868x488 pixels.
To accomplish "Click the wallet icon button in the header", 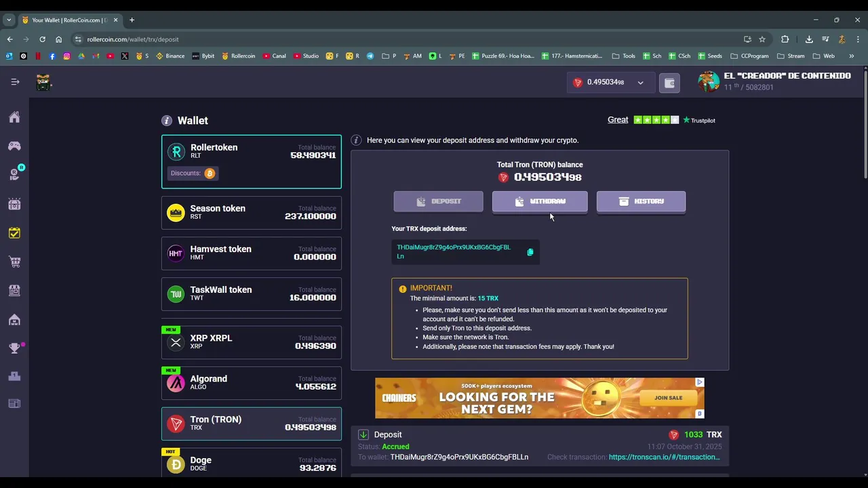I will pos(669,83).
